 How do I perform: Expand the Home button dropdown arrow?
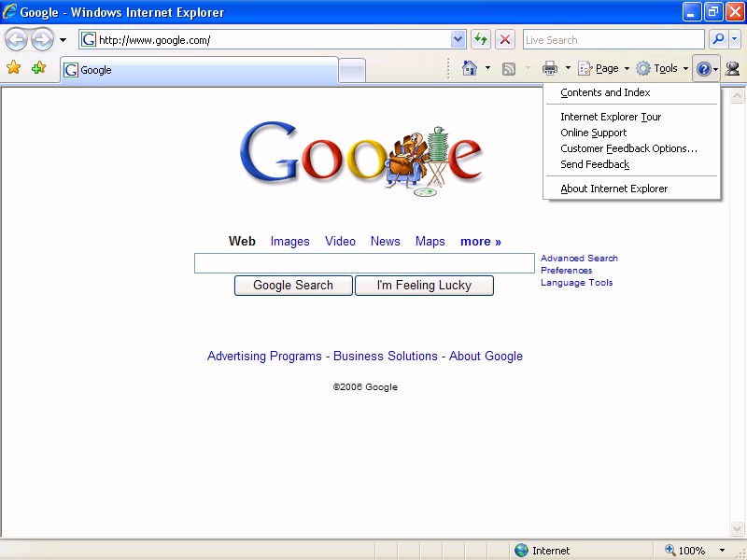pos(487,68)
